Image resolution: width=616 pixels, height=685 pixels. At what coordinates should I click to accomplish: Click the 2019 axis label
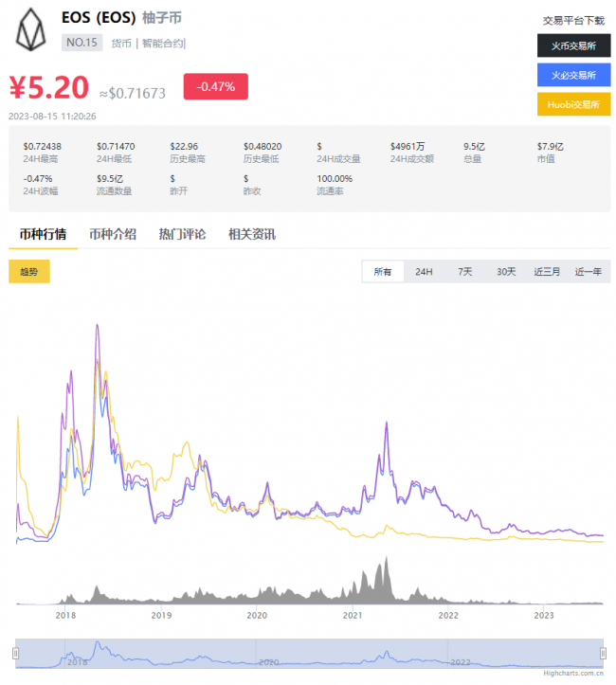[x=161, y=615]
